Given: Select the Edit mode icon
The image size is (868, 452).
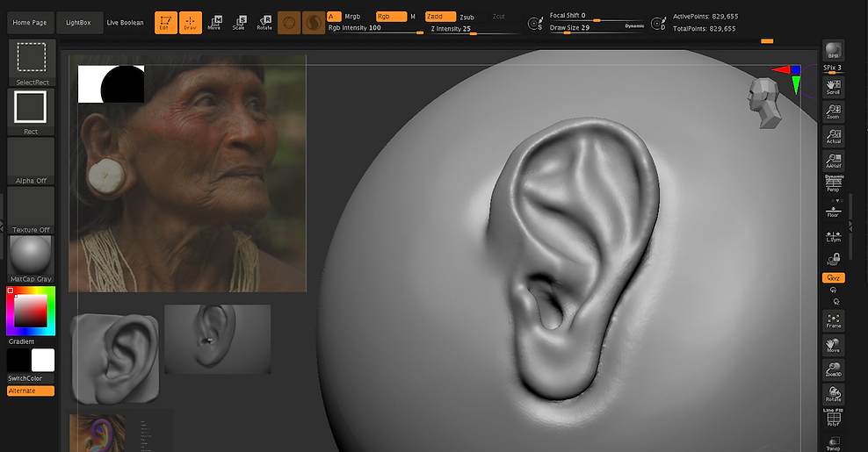Looking at the screenshot, I should pos(165,23).
